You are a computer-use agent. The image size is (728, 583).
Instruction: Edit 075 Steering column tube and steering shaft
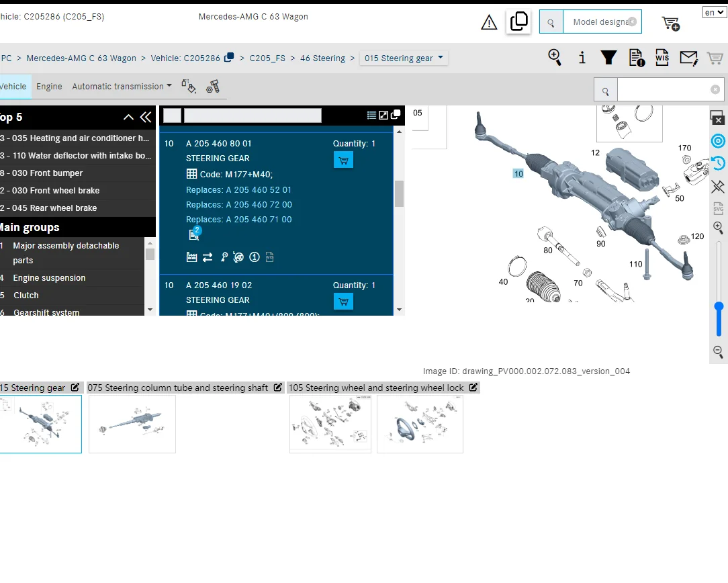tap(277, 387)
